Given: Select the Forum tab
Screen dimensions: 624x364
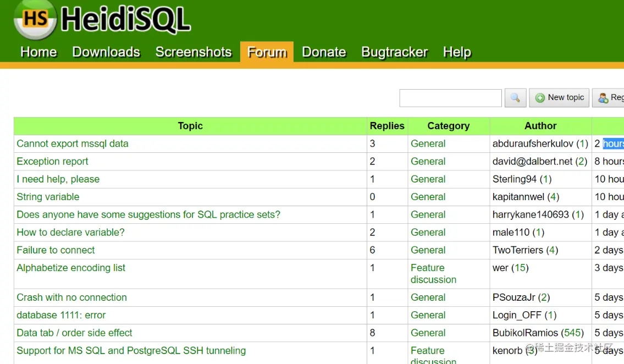Looking at the screenshot, I should tap(266, 52).
